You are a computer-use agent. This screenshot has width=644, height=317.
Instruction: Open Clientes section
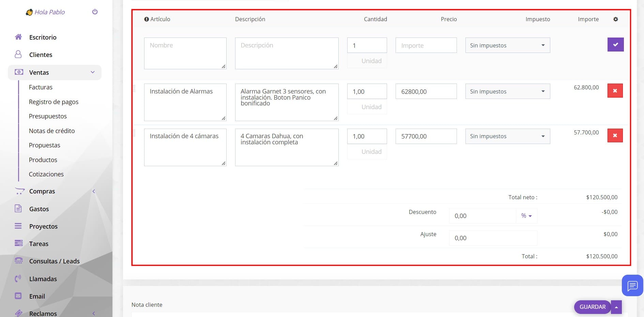coord(41,55)
